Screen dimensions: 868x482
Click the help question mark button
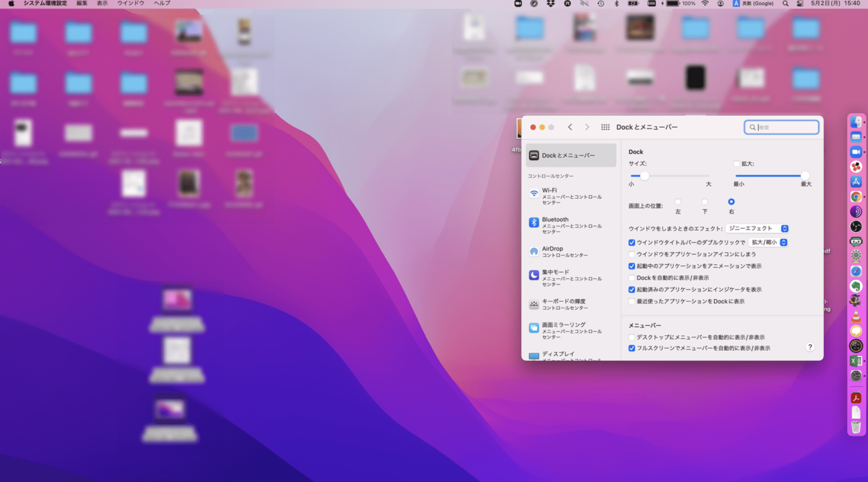pos(810,347)
